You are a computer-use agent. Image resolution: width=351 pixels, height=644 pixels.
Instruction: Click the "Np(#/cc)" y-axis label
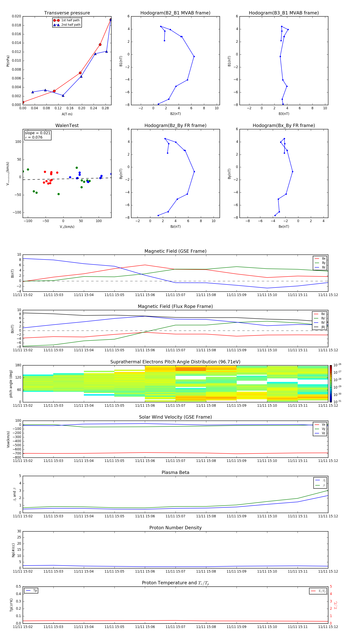point(13,550)
